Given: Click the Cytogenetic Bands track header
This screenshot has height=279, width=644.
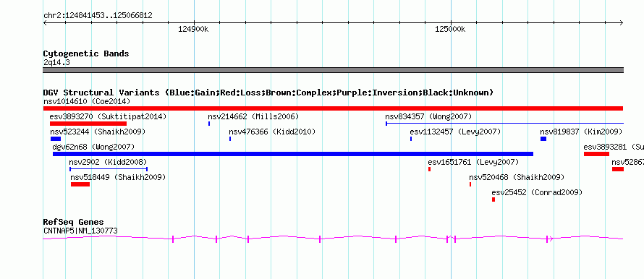Looking at the screenshot, I should point(86,53).
